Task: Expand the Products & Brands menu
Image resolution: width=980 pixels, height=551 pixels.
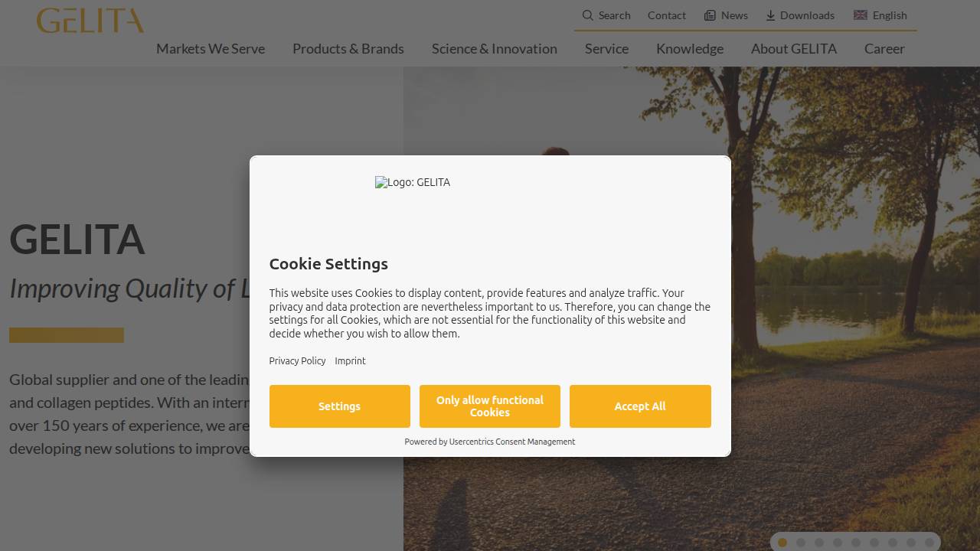Action: [x=348, y=49]
